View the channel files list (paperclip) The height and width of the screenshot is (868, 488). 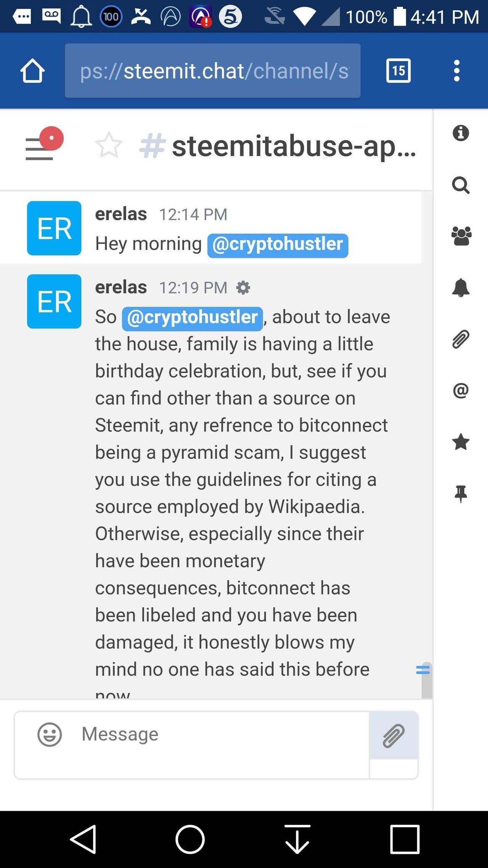[x=461, y=339]
